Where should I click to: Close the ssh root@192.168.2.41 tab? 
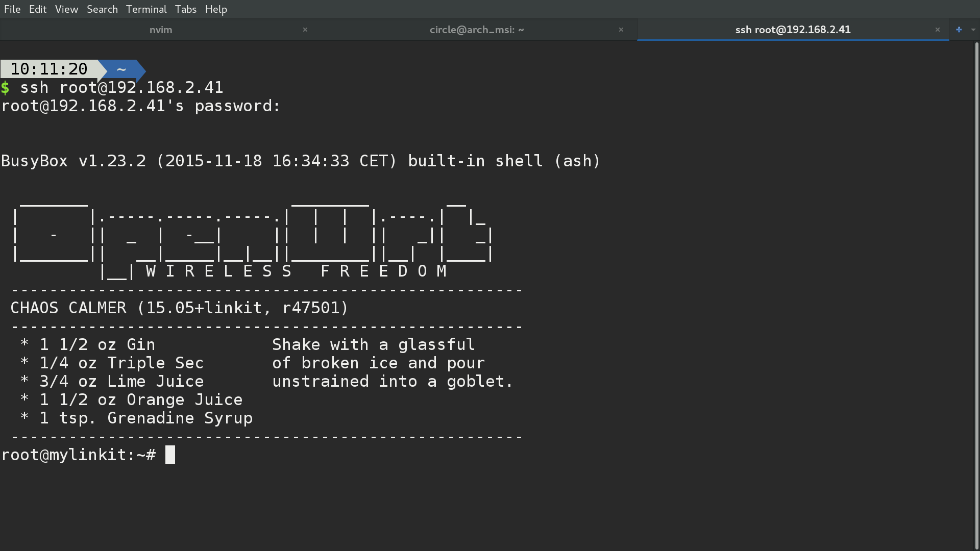(938, 30)
